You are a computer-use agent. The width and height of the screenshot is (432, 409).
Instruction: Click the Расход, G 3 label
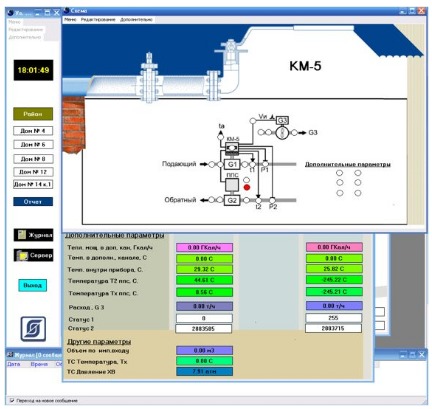86,307
